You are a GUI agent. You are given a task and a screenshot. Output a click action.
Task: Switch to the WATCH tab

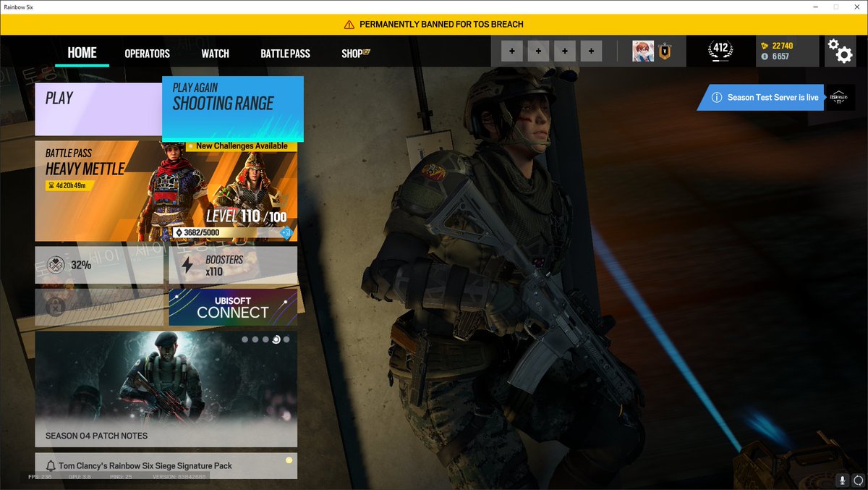(x=215, y=54)
